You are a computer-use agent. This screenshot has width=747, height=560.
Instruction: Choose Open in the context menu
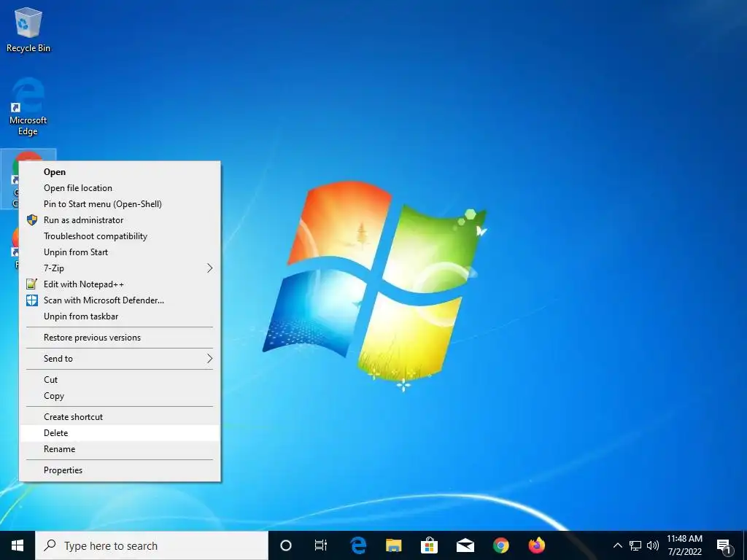(x=120, y=172)
